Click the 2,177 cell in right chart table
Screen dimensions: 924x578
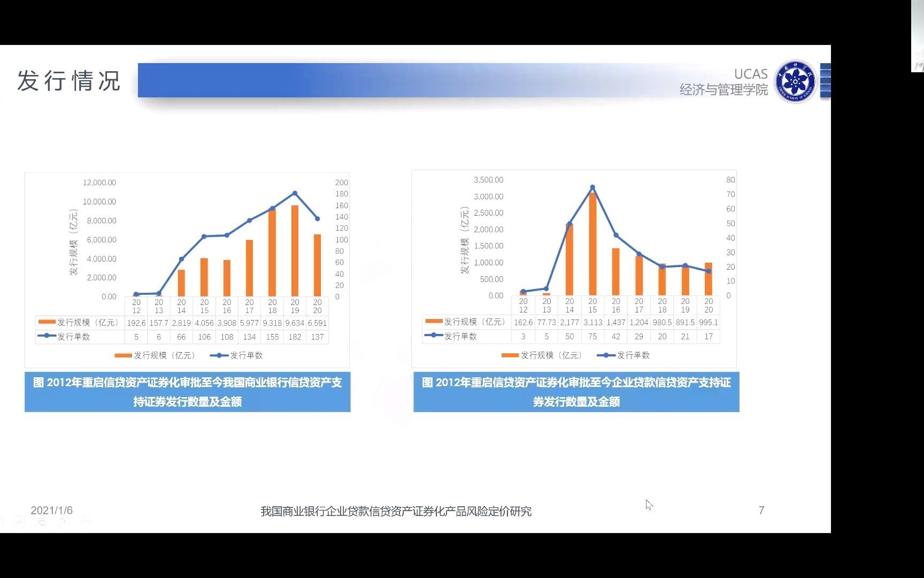569,322
